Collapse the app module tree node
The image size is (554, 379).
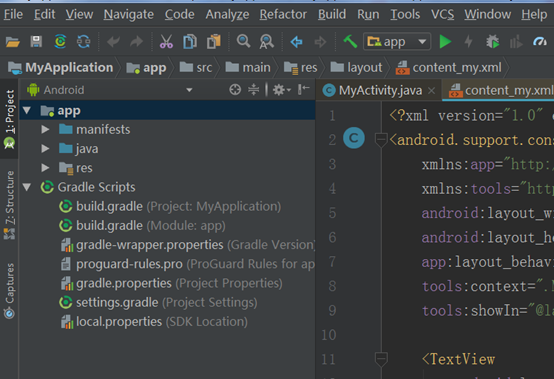27,110
